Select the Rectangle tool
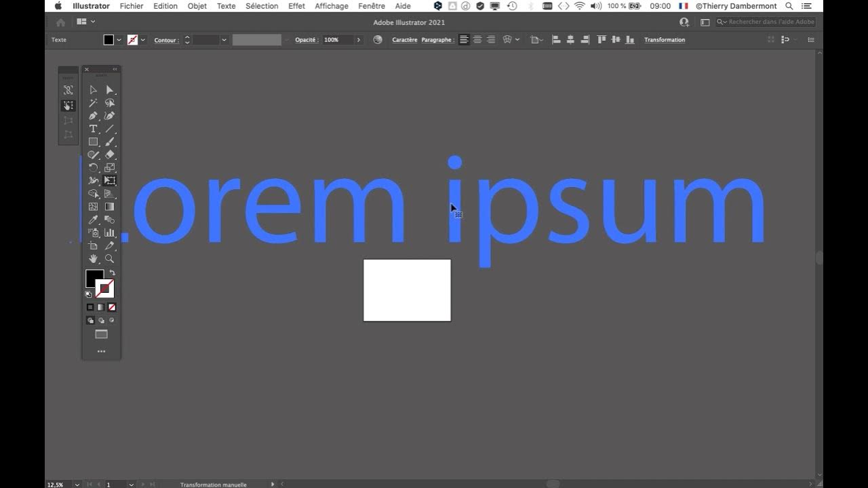 coord(93,142)
